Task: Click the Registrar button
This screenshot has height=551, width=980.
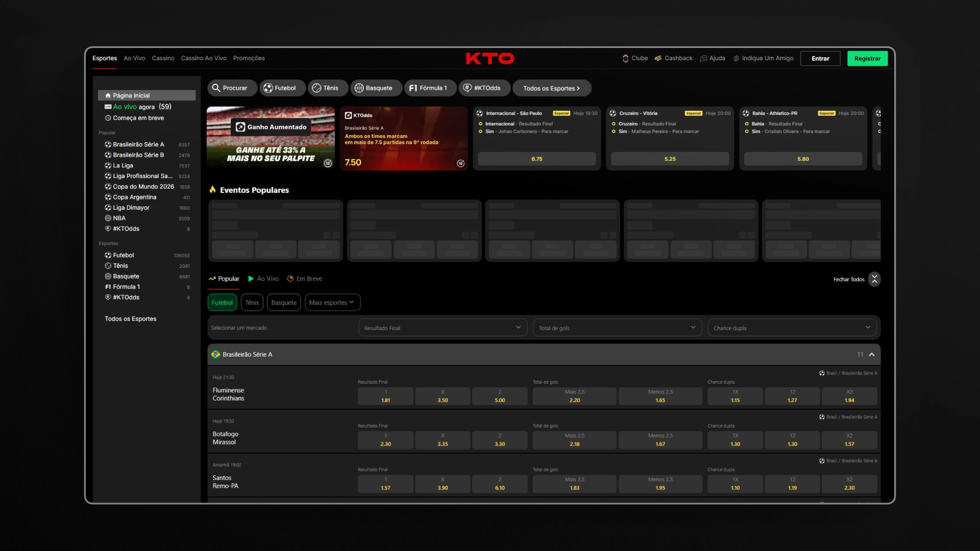Action: click(867, 58)
